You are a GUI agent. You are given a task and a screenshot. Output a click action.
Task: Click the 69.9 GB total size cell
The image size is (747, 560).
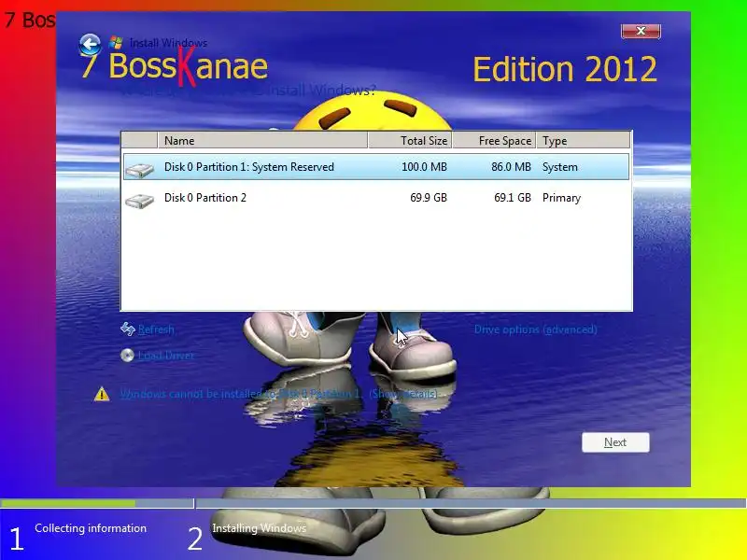(429, 198)
